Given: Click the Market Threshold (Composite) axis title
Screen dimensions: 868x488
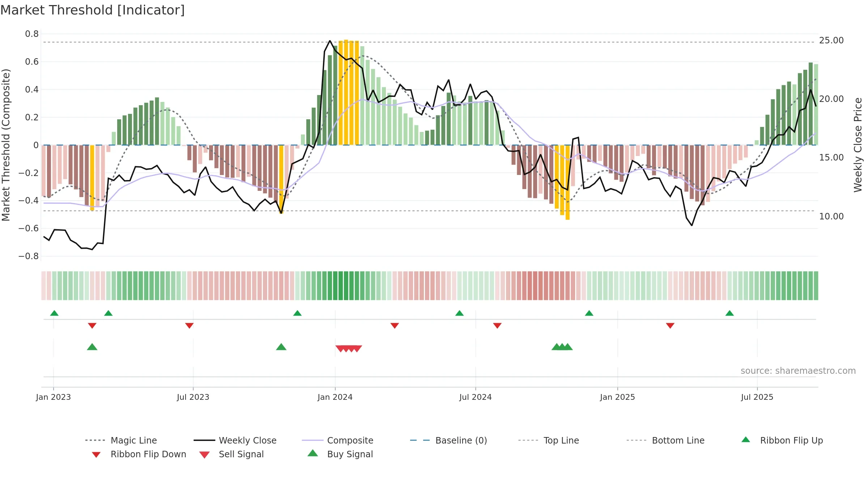Looking at the screenshot, I should pyautogui.click(x=6, y=145).
